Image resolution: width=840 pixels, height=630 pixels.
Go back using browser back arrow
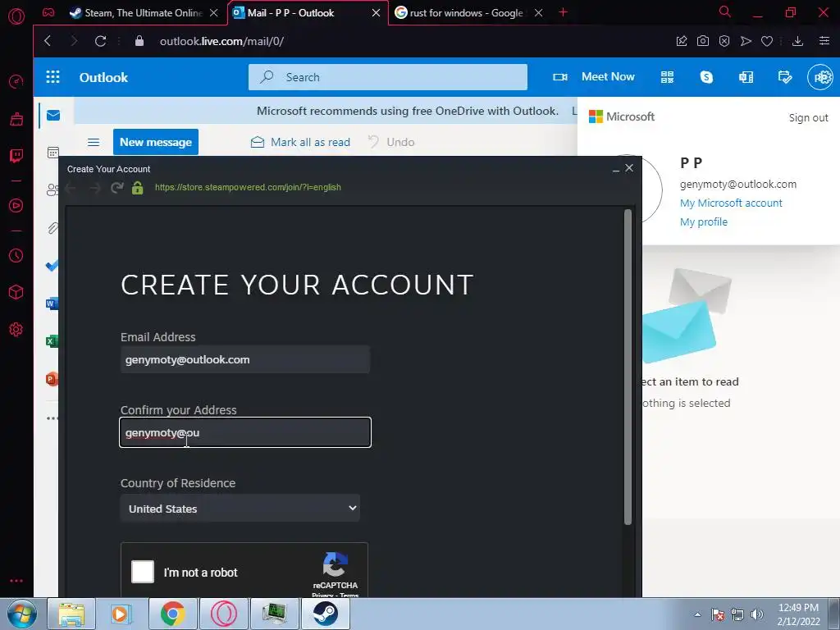coord(48,41)
